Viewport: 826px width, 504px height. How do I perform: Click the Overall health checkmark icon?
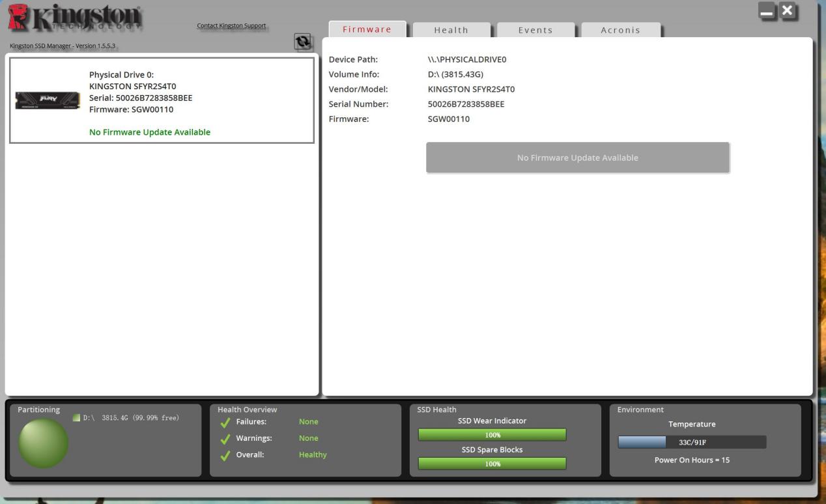pos(225,456)
